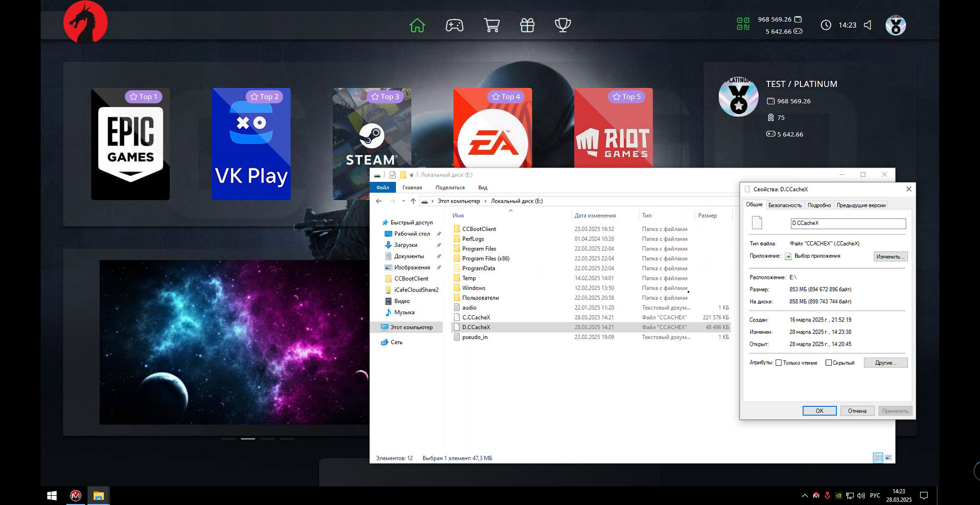Open recent locations dropdown arrow in Explorer
This screenshot has width=980, height=505.
click(x=404, y=201)
